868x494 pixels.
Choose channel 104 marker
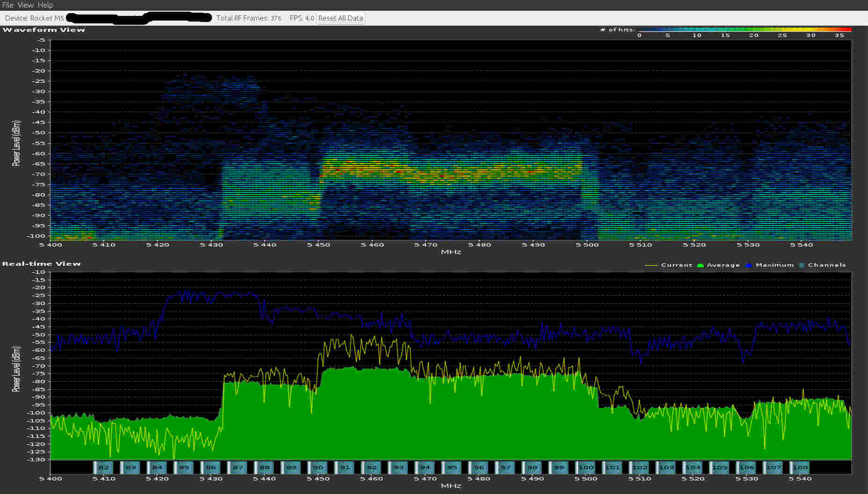(693, 467)
